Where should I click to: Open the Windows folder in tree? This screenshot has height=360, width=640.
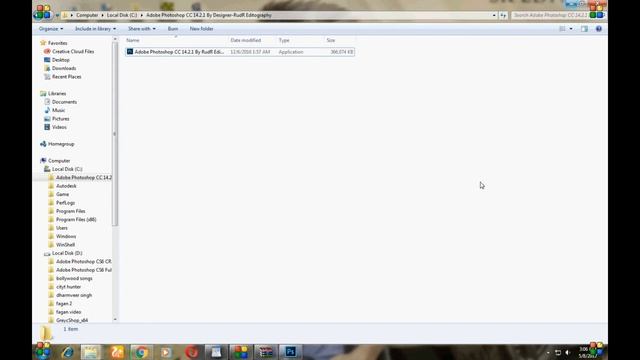(66, 236)
